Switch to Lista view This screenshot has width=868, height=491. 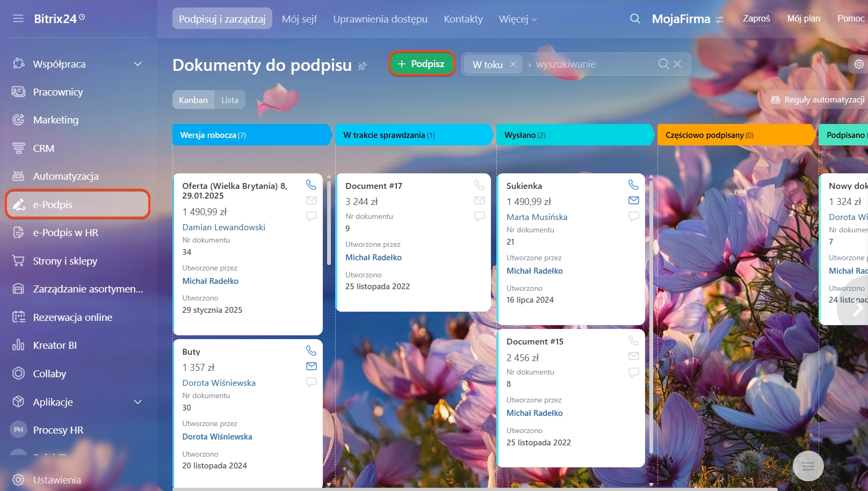[229, 100]
